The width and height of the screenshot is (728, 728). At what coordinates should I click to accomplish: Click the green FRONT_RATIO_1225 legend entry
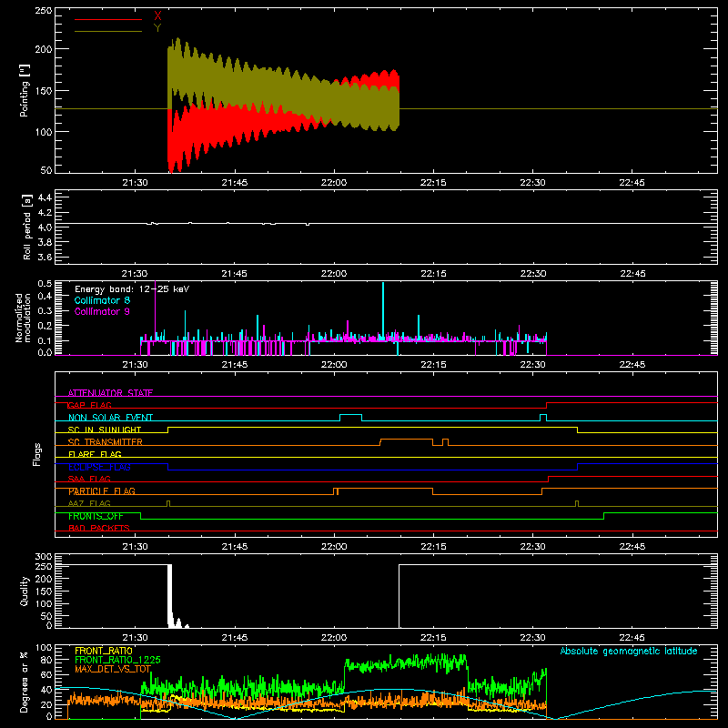pyautogui.click(x=117, y=660)
